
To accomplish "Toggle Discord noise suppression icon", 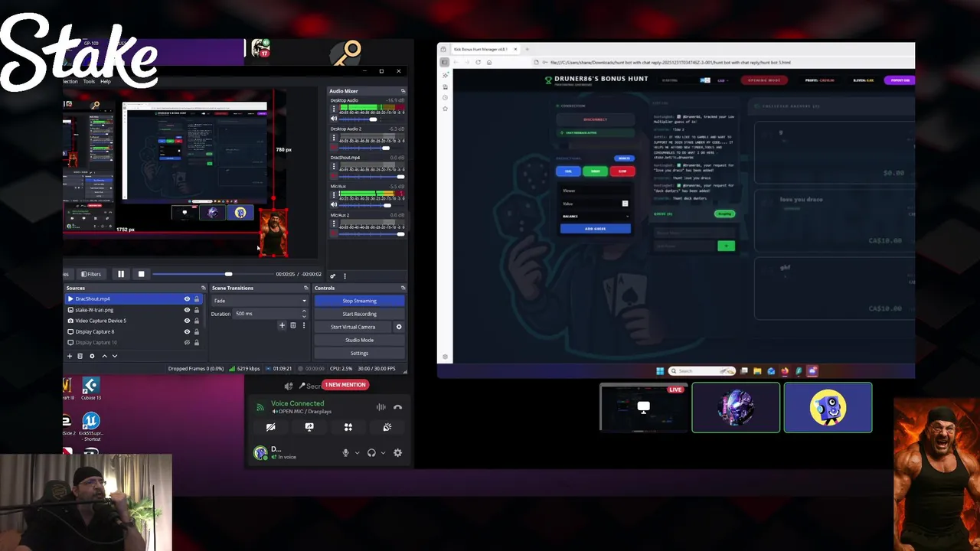I will pyautogui.click(x=381, y=407).
